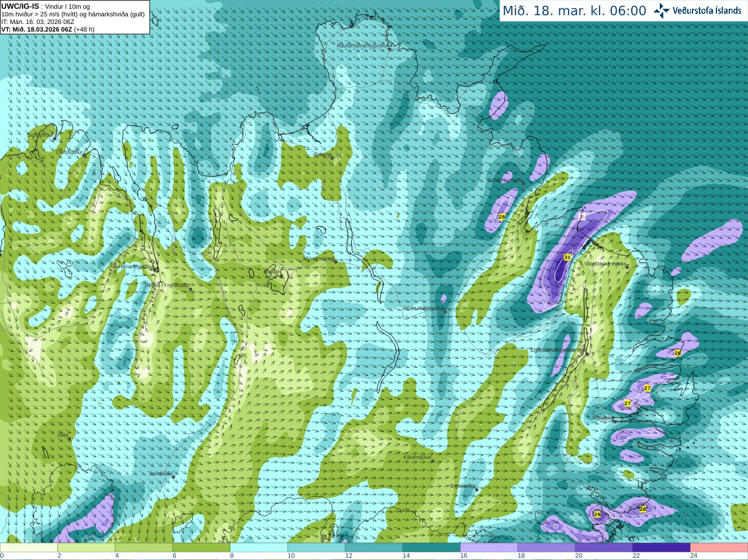The width and height of the screenshot is (748, 560).
Task: Select the 'Mið. 18. mar. kl. 06:00' heading
Action: pos(574,11)
